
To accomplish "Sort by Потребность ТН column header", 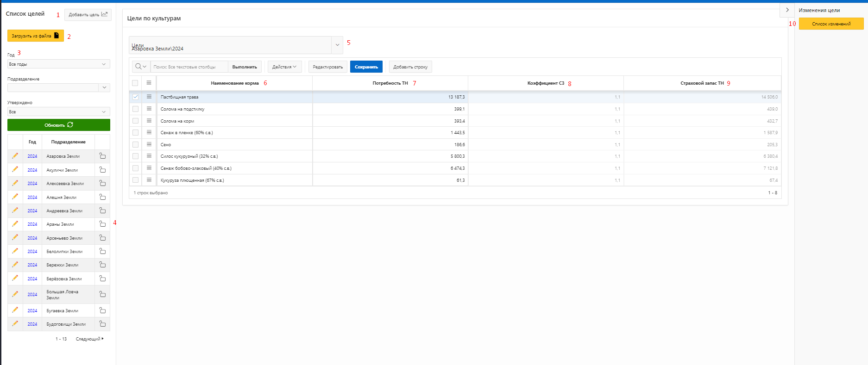I will click(390, 83).
